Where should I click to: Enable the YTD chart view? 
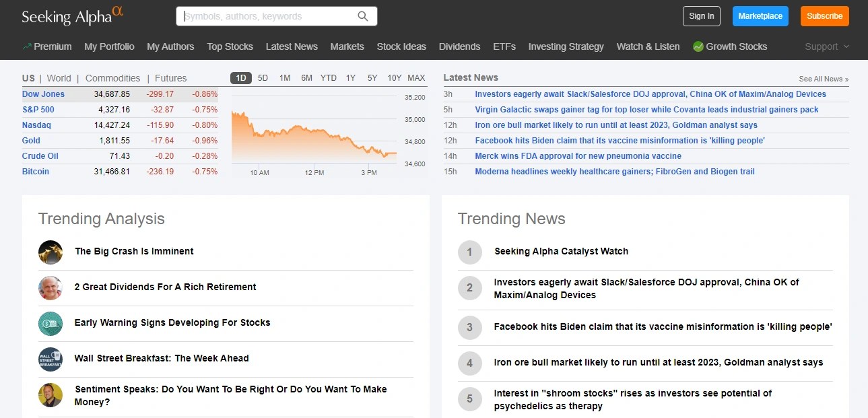(x=328, y=77)
